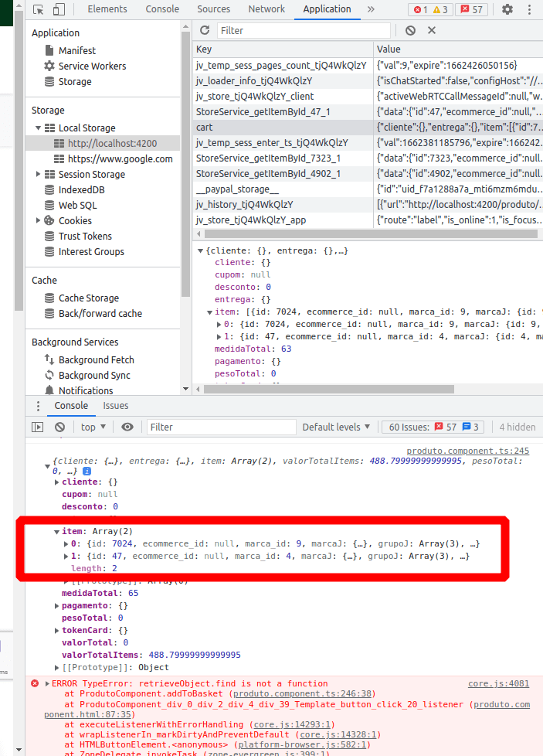
Task: Switch to Issues drawer tab
Action: point(116,406)
